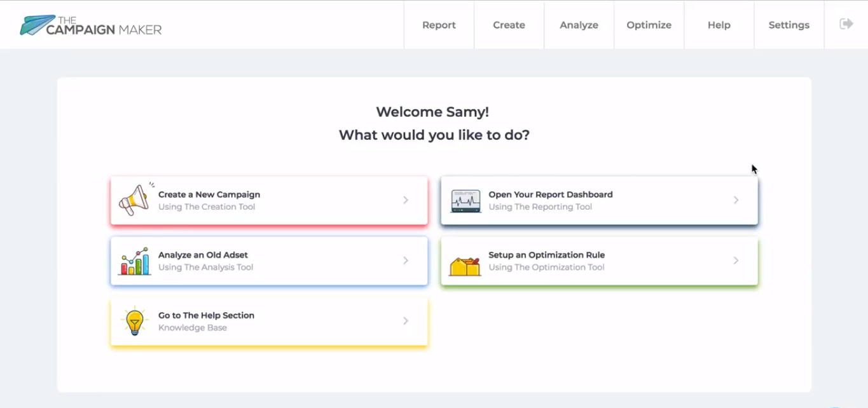
Task: Click chevron on Analyze an Old Adset card
Action: tap(406, 261)
